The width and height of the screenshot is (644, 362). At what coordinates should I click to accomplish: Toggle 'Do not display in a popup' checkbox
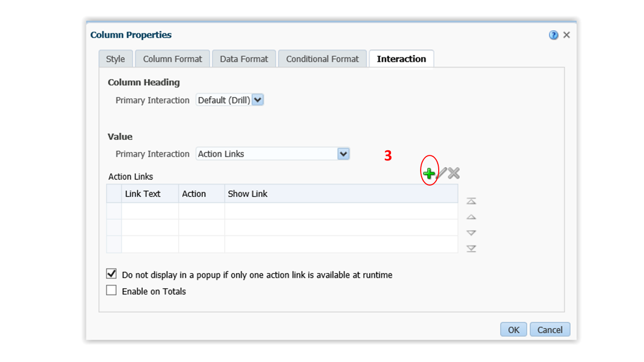coord(111,274)
